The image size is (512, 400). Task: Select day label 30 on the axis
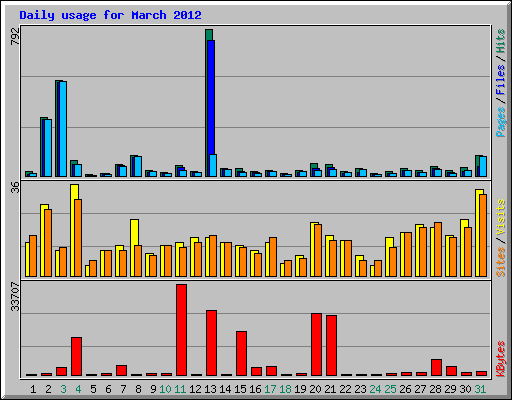(x=465, y=389)
